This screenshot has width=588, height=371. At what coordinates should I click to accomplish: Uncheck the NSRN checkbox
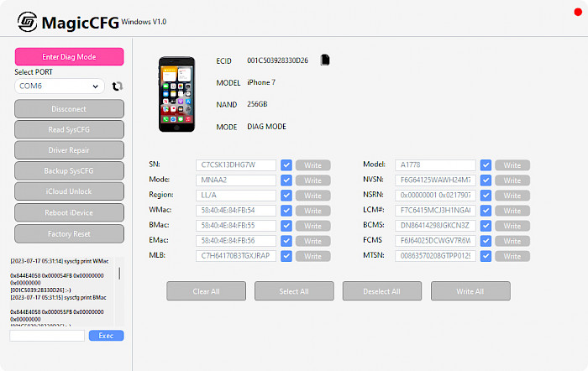[486, 196]
